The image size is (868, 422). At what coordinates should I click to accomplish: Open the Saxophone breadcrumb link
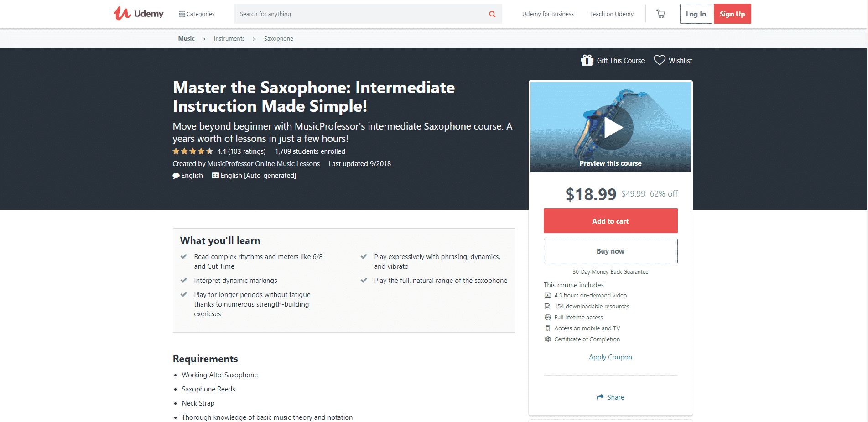point(278,39)
